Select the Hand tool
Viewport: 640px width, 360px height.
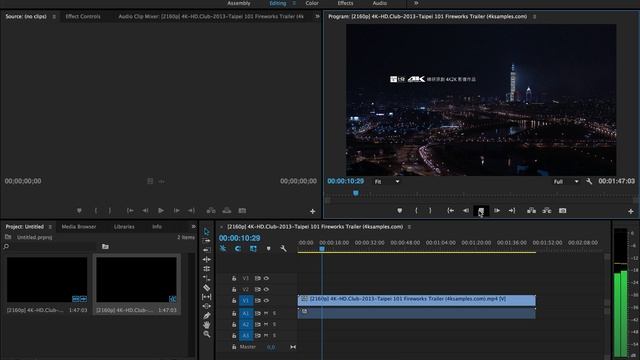pos(207,325)
